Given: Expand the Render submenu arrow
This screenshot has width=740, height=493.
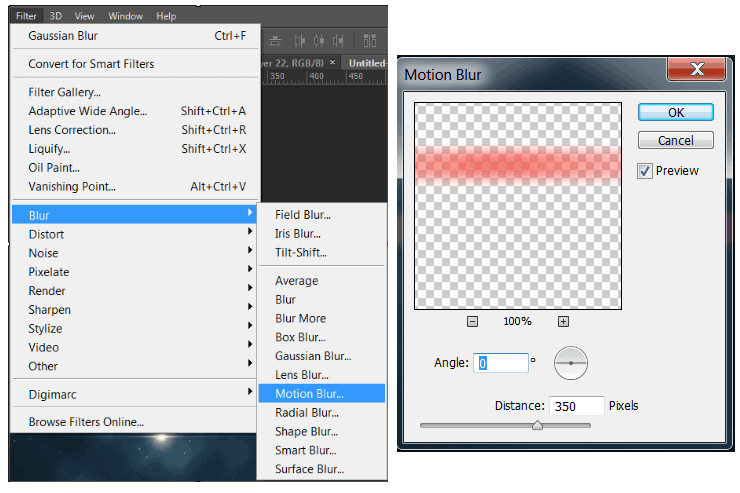Looking at the screenshot, I should (x=250, y=288).
